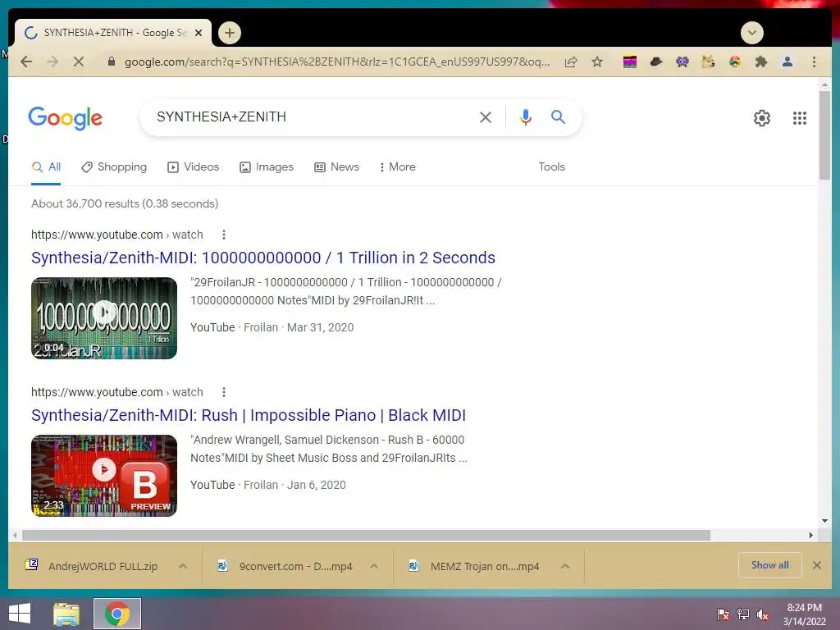Stop loading the page
The height and width of the screenshot is (630, 840).
[78, 62]
